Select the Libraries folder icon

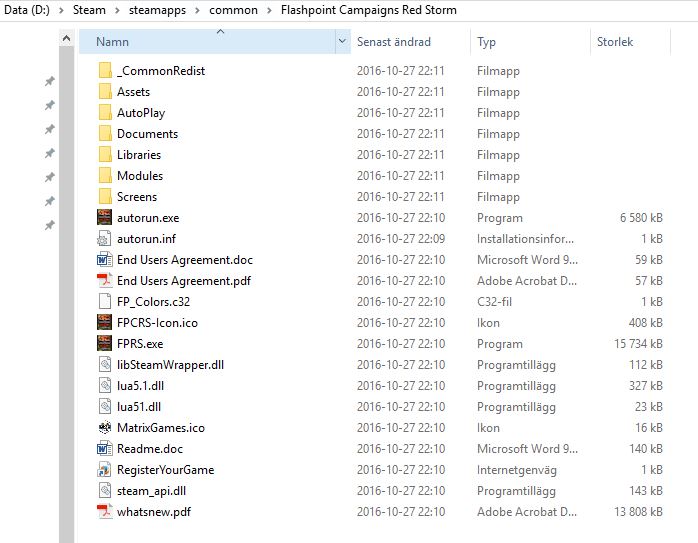pos(105,154)
